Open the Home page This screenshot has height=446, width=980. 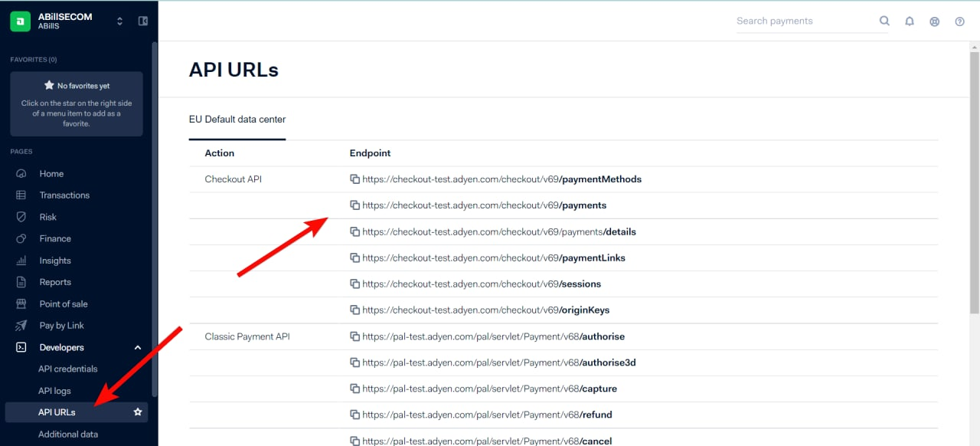(x=51, y=174)
